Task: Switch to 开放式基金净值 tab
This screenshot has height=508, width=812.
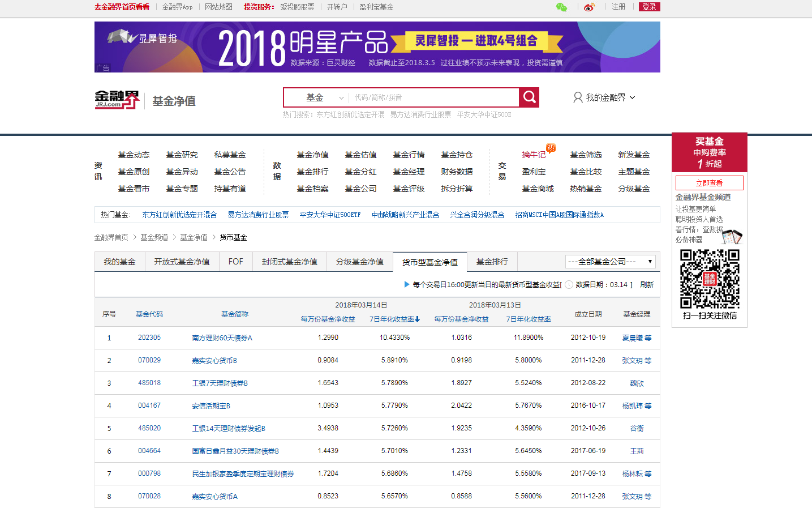Action: (x=182, y=262)
